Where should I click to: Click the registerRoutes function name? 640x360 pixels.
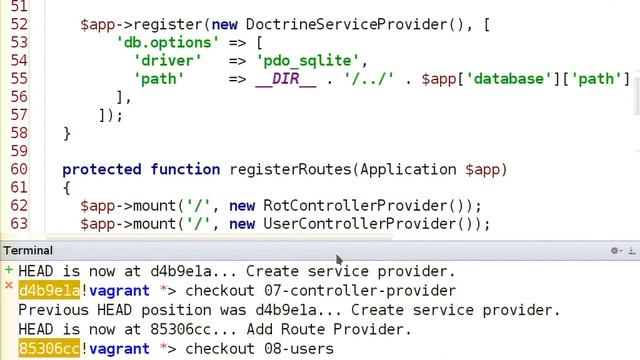290,169
